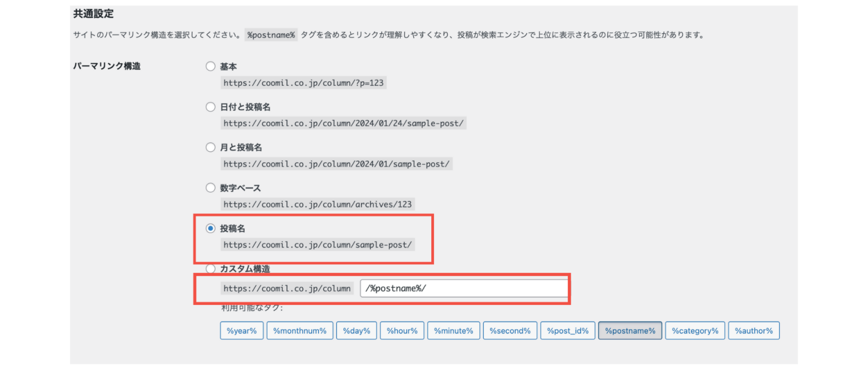The height and width of the screenshot is (384, 868).
Task: Insert the %second% tag button
Action: [510, 330]
